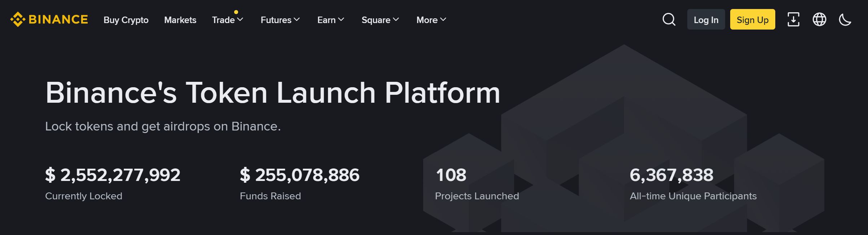
Task: Expand the Futures dropdown menu
Action: 280,20
